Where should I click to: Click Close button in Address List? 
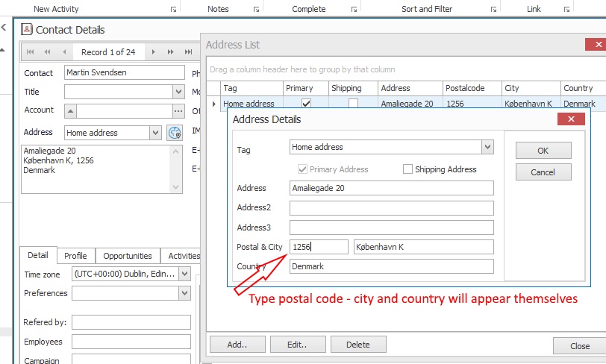pyautogui.click(x=580, y=346)
